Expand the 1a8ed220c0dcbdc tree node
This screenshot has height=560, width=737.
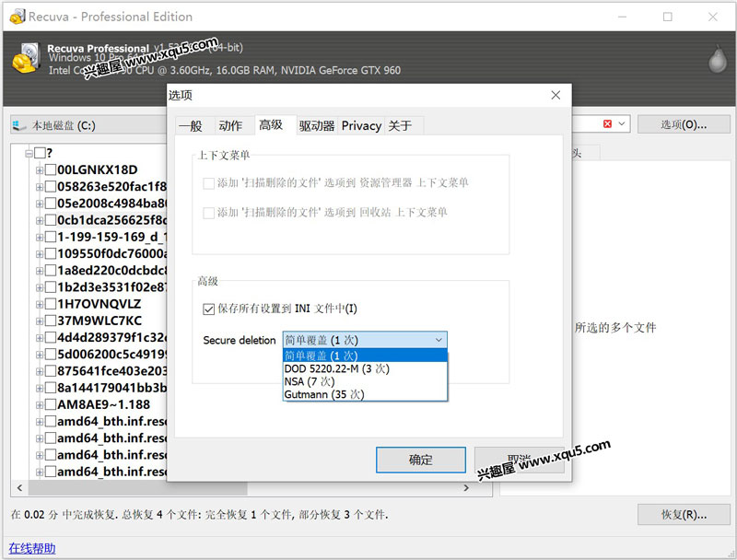point(40,271)
